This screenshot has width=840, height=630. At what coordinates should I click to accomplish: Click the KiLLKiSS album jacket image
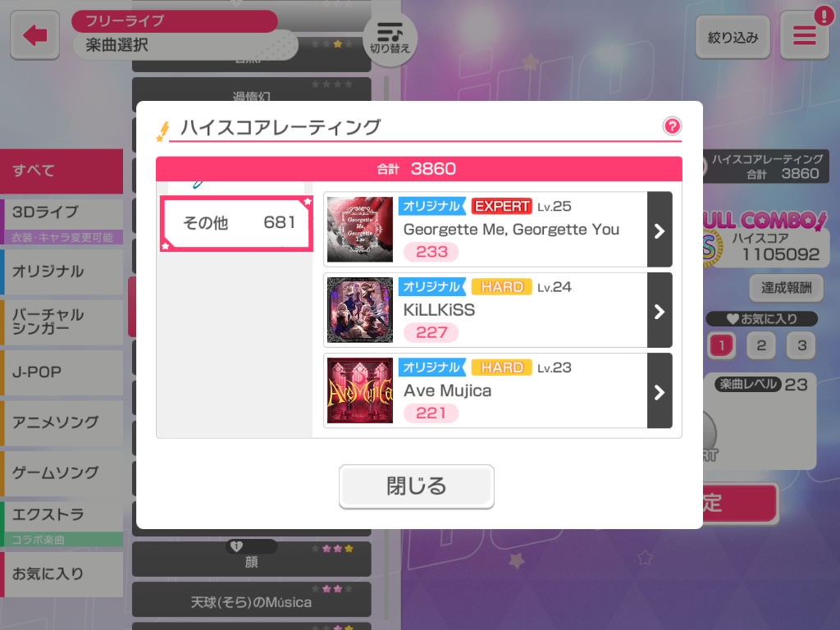click(x=360, y=310)
